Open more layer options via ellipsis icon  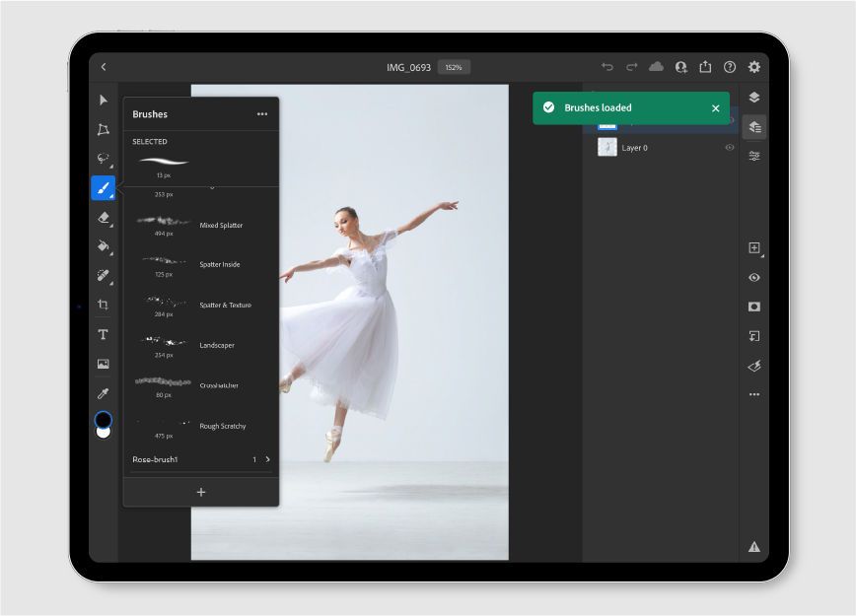click(x=753, y=394)
